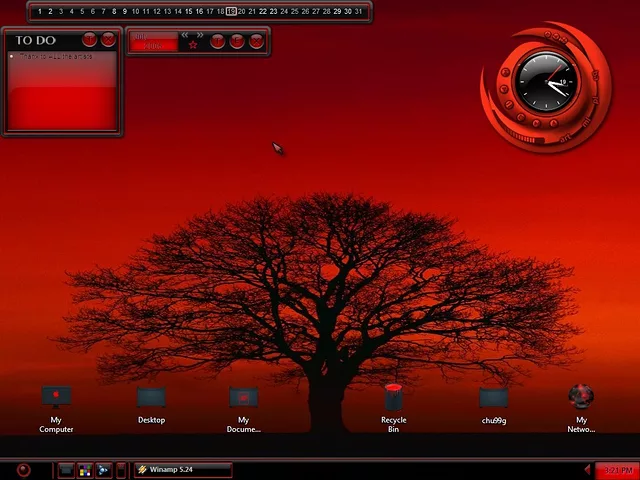Image resolution: width=640 pixels, height=480 pixels.
Task: Click the previous double-arrow in the widget
Action: [184, 35]
